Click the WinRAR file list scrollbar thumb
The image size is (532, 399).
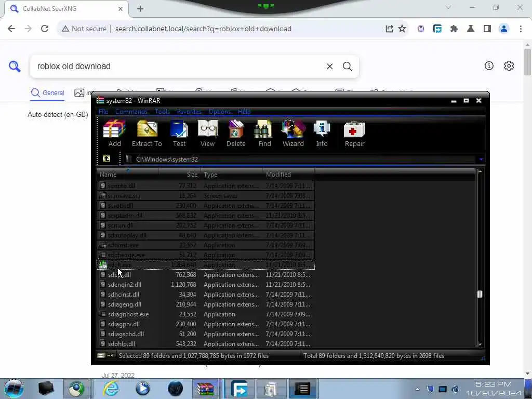click(x=480, y=294)
